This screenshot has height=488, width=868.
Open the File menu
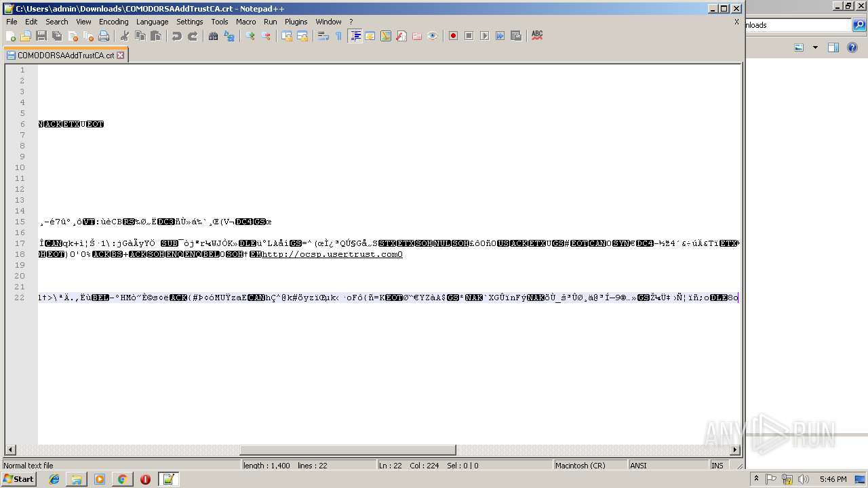[x=12, y=22]
